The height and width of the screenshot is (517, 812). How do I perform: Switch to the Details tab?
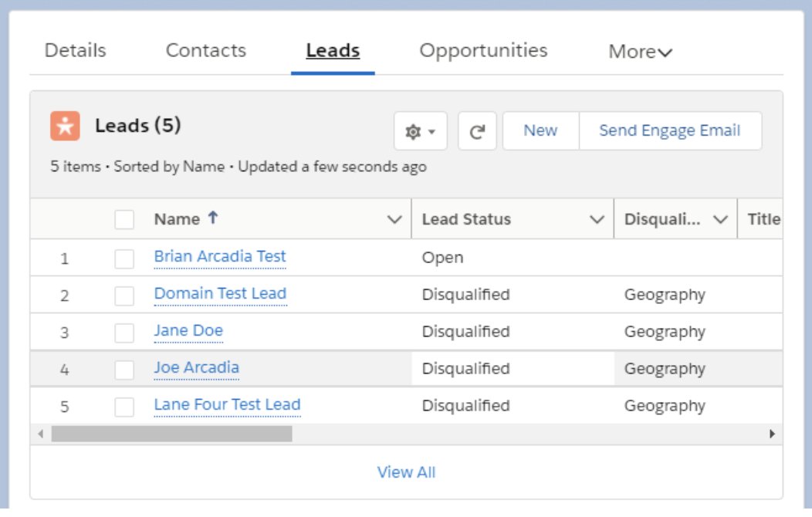[75, 51]
